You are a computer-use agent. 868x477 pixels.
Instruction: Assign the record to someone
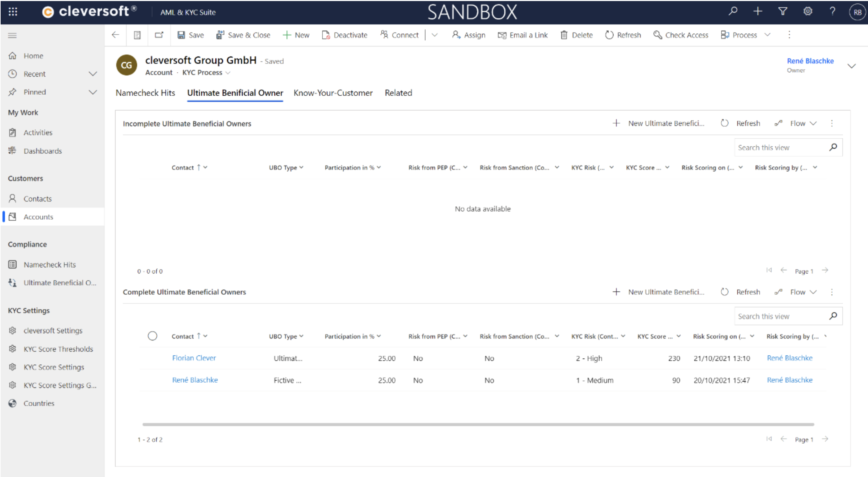point(469,35)
